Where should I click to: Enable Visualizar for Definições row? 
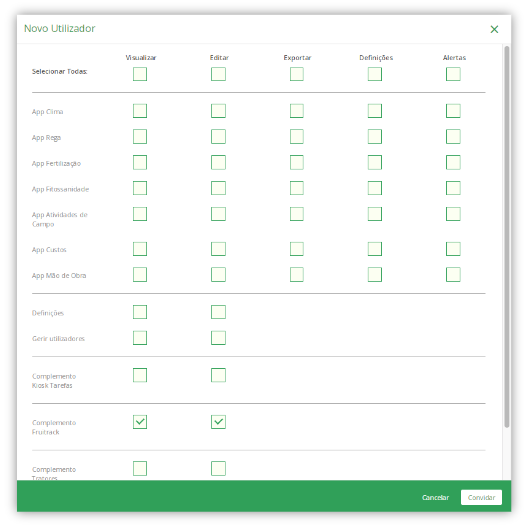140,312
